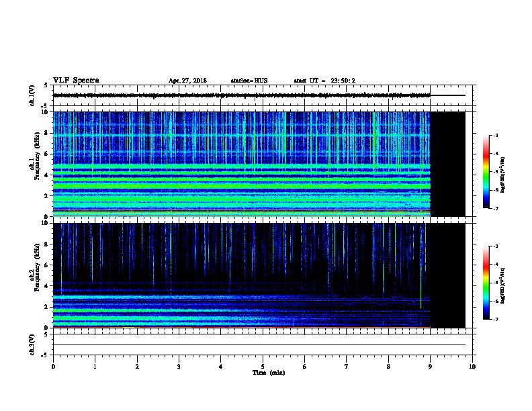Click the ch.2 PSD color bar

click(x=486, y=283)
